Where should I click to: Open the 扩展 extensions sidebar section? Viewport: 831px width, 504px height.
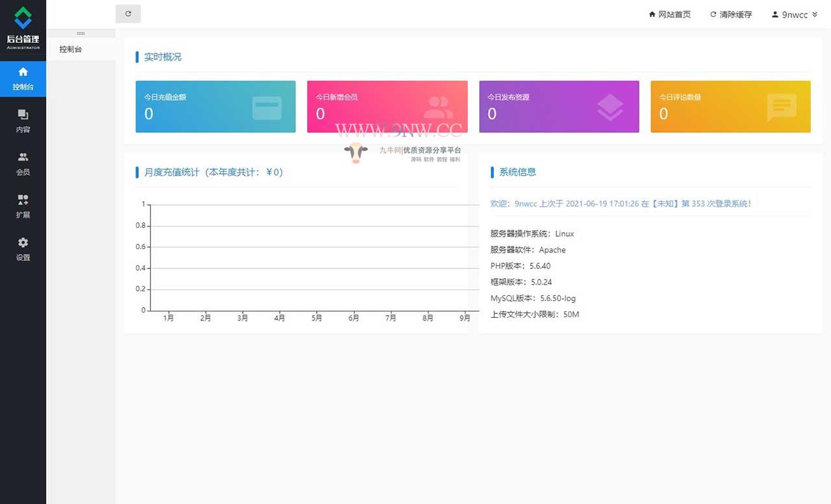23,207
